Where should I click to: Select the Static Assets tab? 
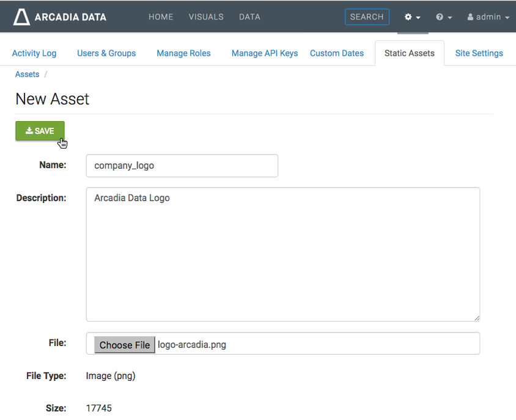click(410, 53)
